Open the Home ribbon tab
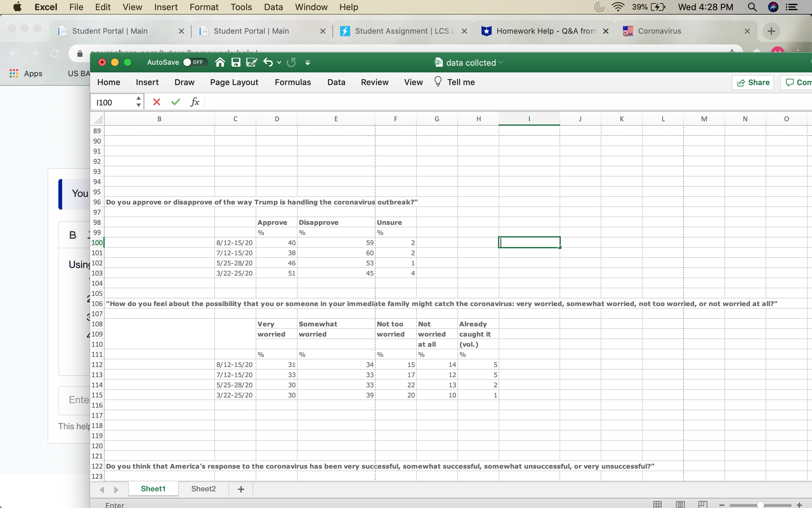The image size is (812, 508). pyautogui.click(x=109, y=82)
